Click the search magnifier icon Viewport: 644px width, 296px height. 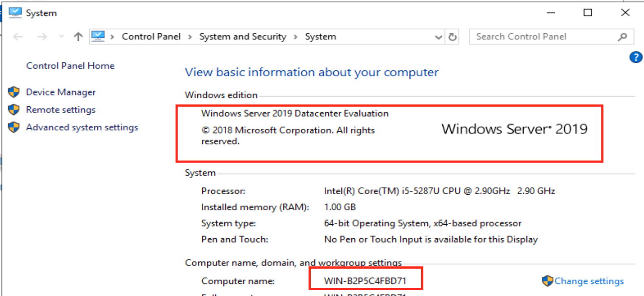tap(622, 37)
